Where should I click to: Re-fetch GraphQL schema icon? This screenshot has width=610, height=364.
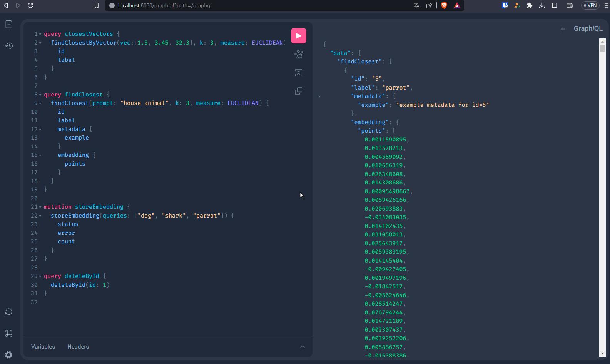click(x=9, y=312)
